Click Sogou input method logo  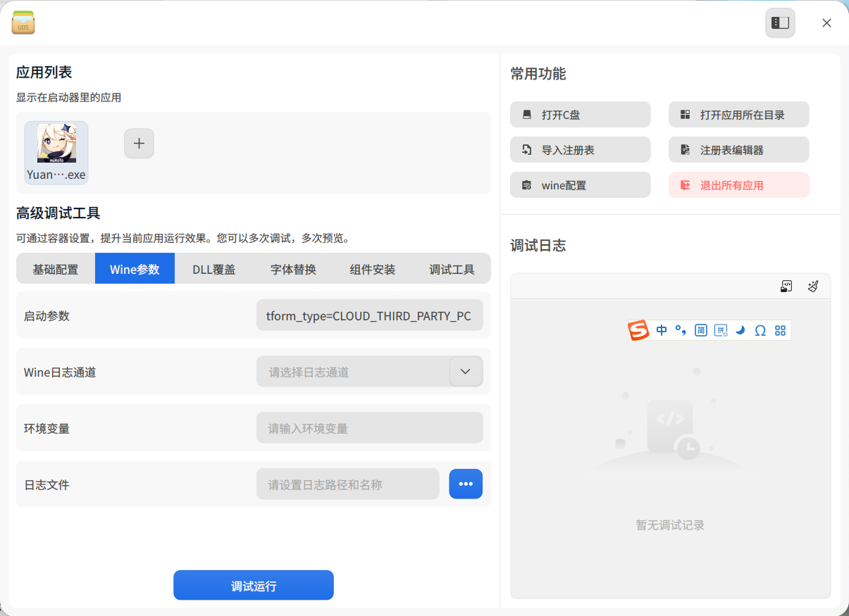638,330
